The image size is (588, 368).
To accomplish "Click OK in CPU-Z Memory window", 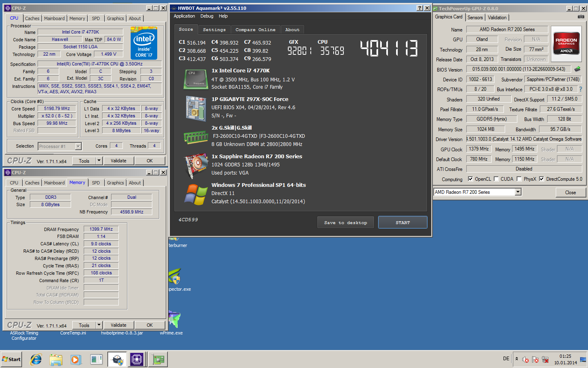I will pos(149,325).
